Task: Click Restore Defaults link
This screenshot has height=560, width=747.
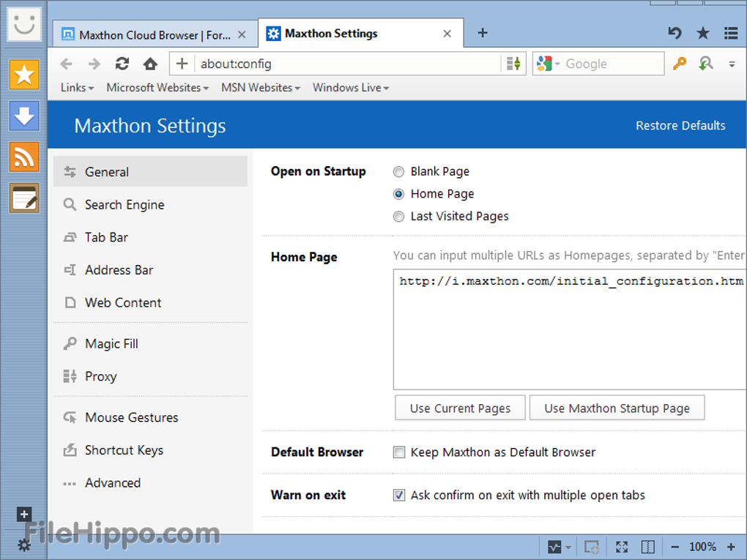Action: (x=680, y=125)
